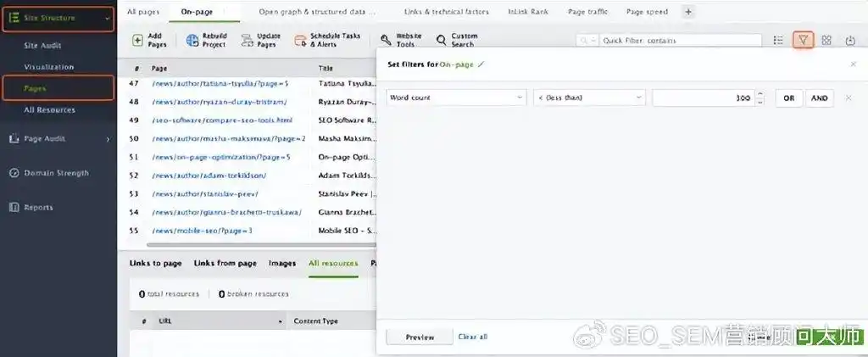Open the Links from page tab
The width and height of the screenshot is (868, 357).
pyautogui.click(x=225, y=263)
